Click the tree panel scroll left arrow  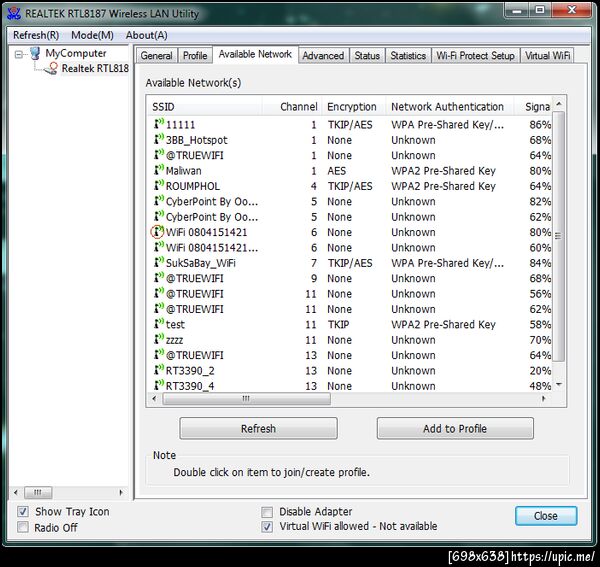pos(16,492)
